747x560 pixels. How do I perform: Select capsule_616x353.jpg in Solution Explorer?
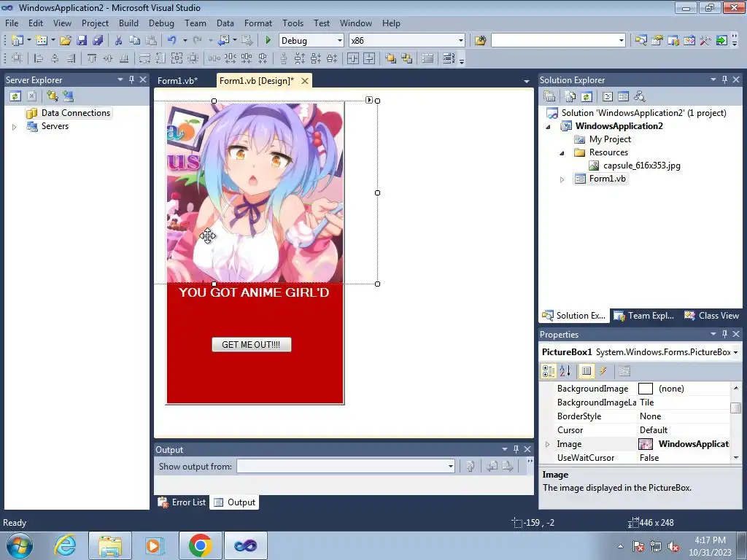[641, 166]
